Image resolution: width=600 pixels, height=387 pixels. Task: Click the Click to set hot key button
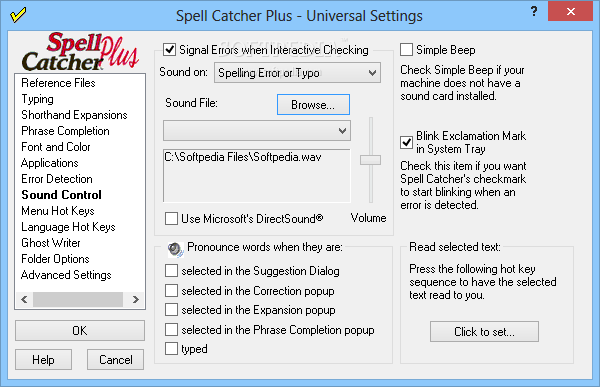click(484, 331)
